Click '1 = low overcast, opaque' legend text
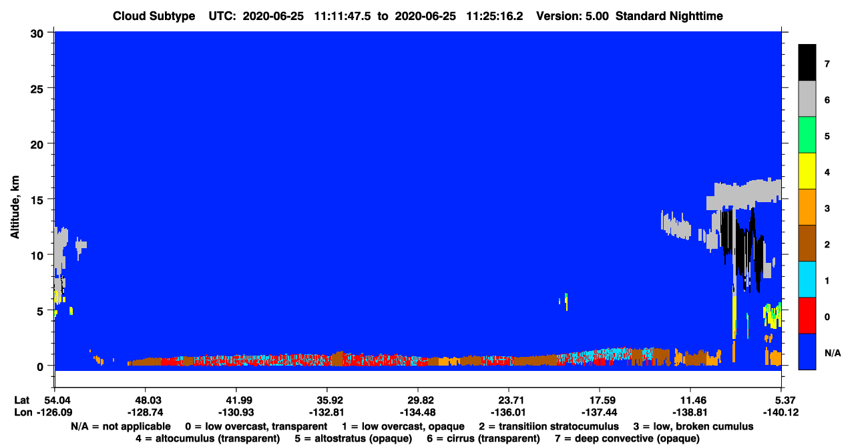Viewport: 868px width, 445px height. [x=403, y=426]
